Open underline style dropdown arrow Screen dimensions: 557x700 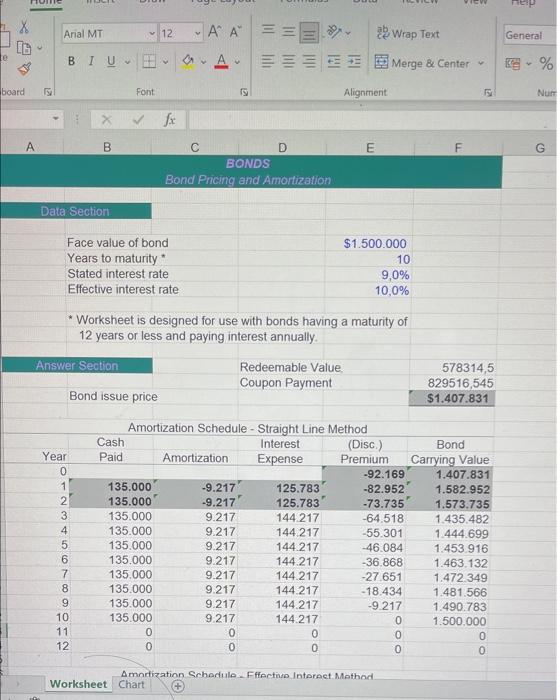(x=127, y=62)
